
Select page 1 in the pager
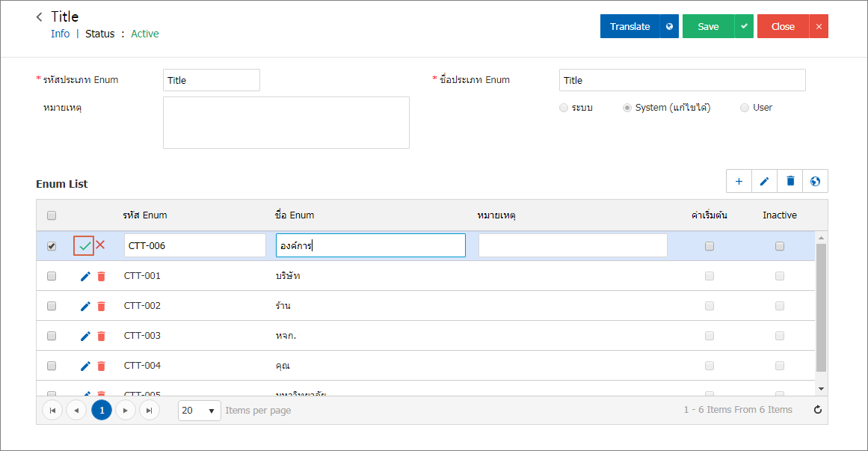point(102,411)
